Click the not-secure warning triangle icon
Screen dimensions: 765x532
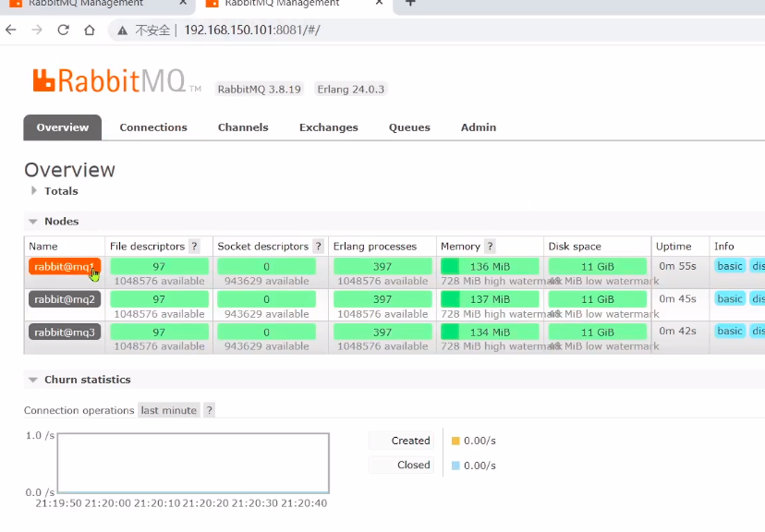point(123,30)
